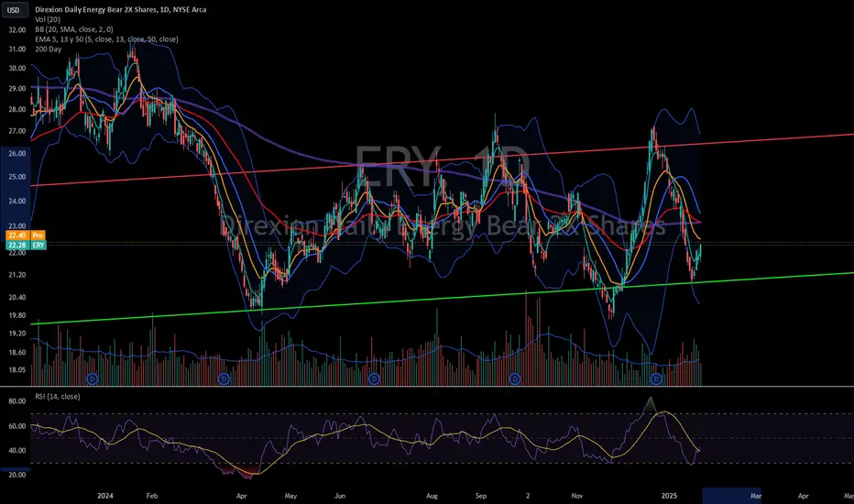Open the June 2024 dividend D marker

tap(374, 378)
